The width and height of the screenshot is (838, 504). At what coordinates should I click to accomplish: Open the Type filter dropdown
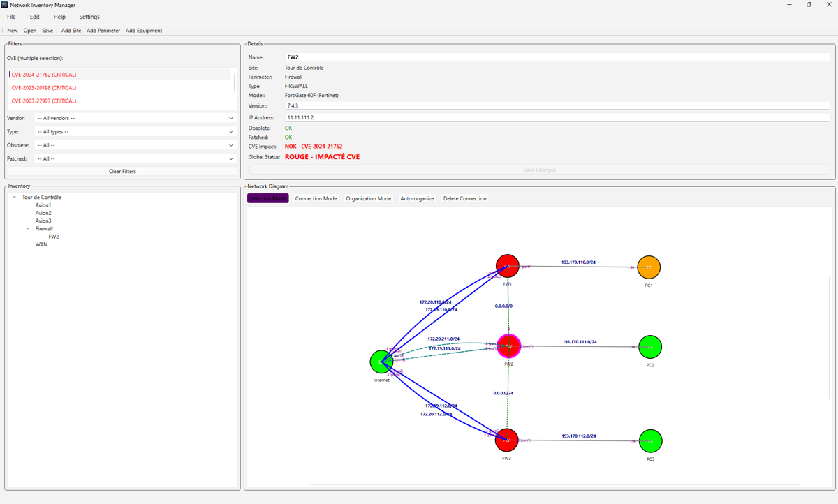[135, 132]
